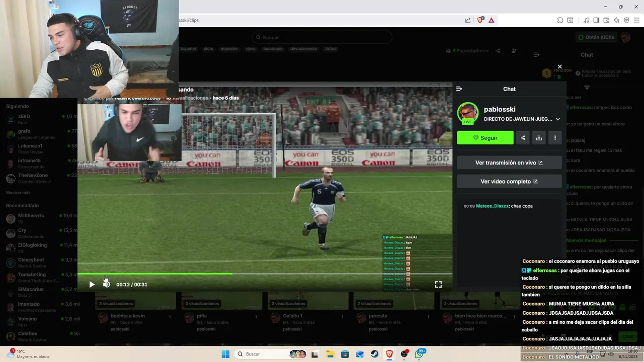Close the clip overlay with the X

(x=559, y=66)
